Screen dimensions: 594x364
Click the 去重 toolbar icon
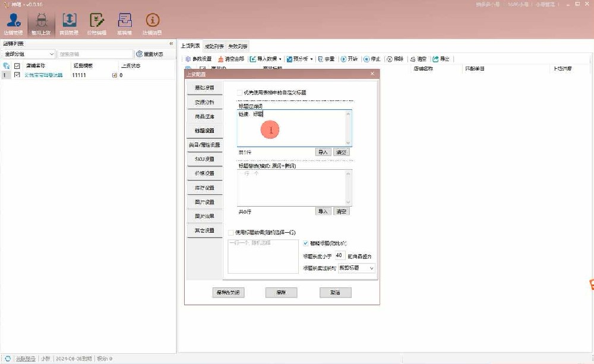(321, 59)
